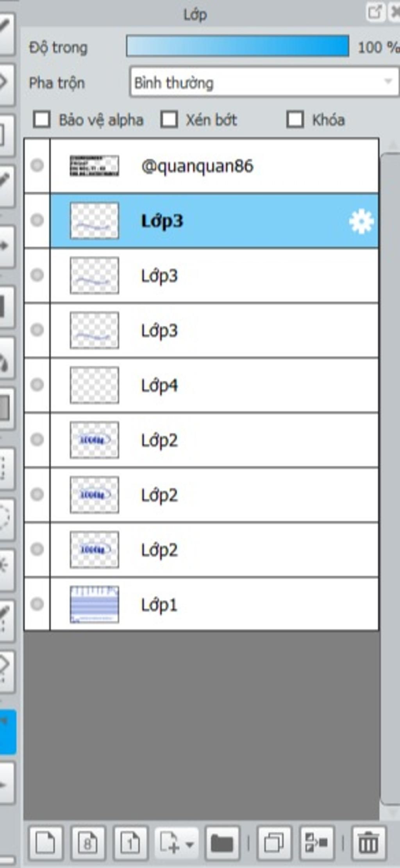This screenshot has width=400, height=868.
Task: Click the layer list vertical scrollbar
Action: click(389, 479)
